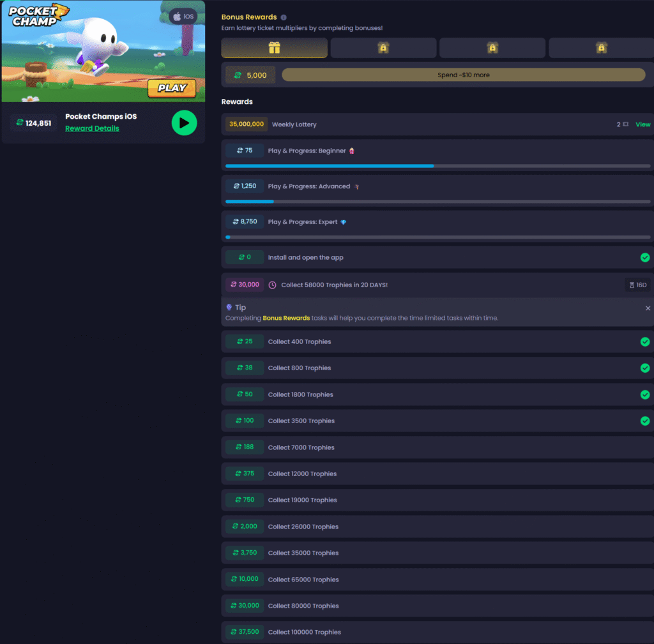Click the lightbulb Tip icon
The image size is (654, 644).
(x=229, y=307)
